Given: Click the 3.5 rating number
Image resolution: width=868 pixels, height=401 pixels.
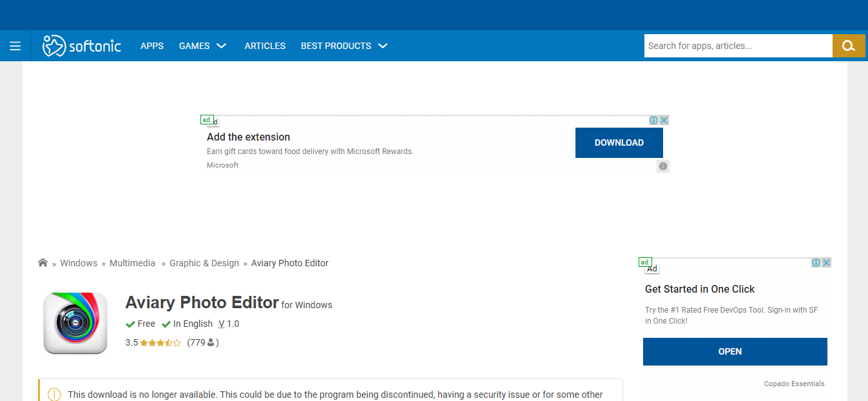Looking at the screenshot, I should 131,343.
